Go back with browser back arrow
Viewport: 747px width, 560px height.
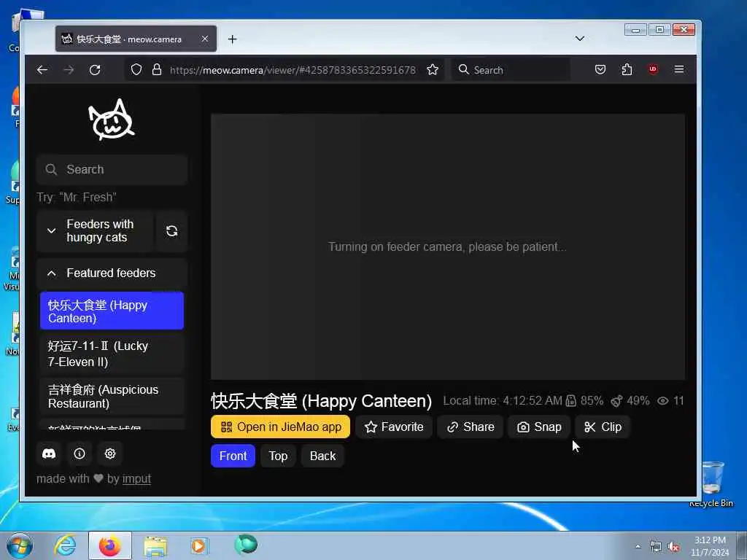(x=42, y=70)
